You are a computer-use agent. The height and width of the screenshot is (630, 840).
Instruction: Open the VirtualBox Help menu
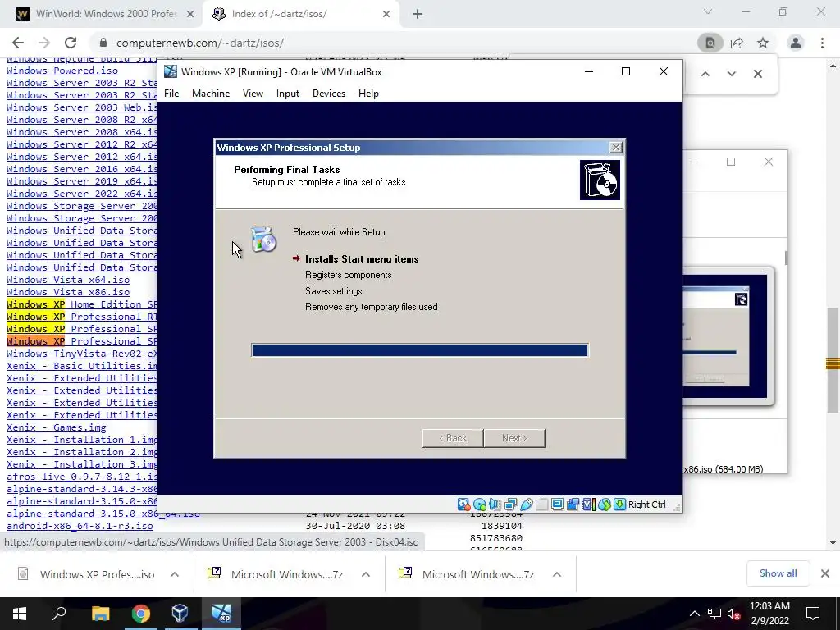point(368,94)
